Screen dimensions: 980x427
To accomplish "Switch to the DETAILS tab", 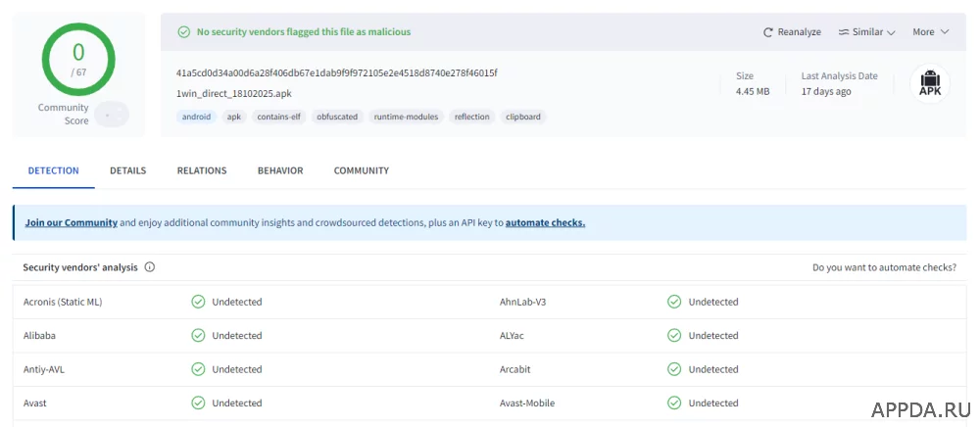I will pyautogui.click(x=127, y=171).
